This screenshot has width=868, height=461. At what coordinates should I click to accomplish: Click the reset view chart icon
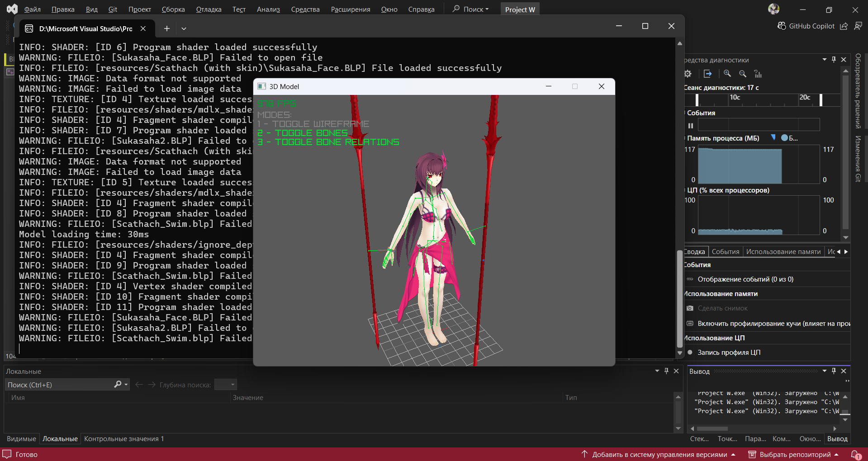758,74
